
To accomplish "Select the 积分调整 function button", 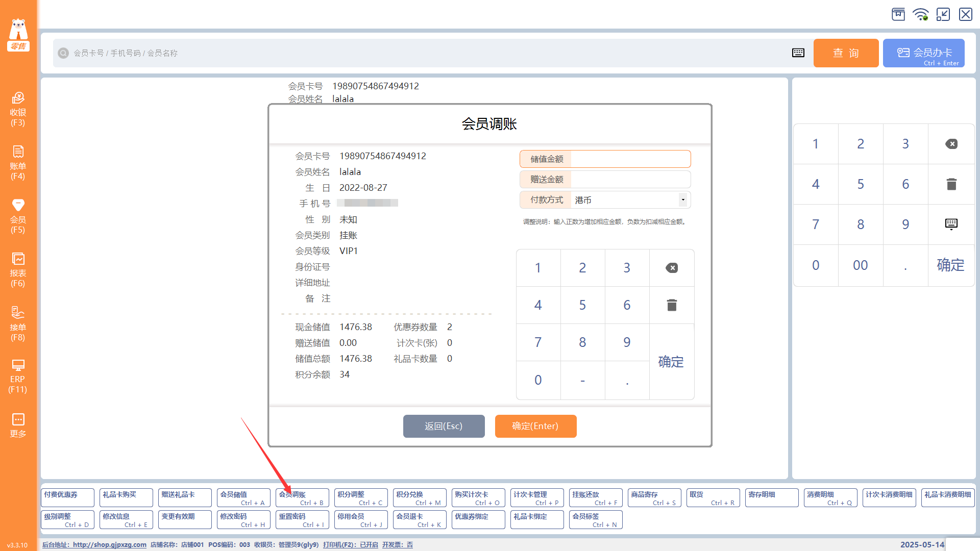I will tap(361, 497).
